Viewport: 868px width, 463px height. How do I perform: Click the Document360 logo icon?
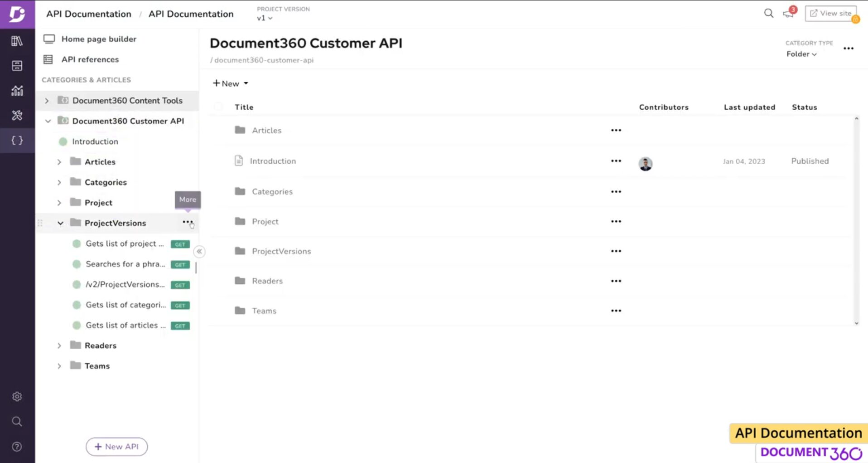tap(17, 14)
